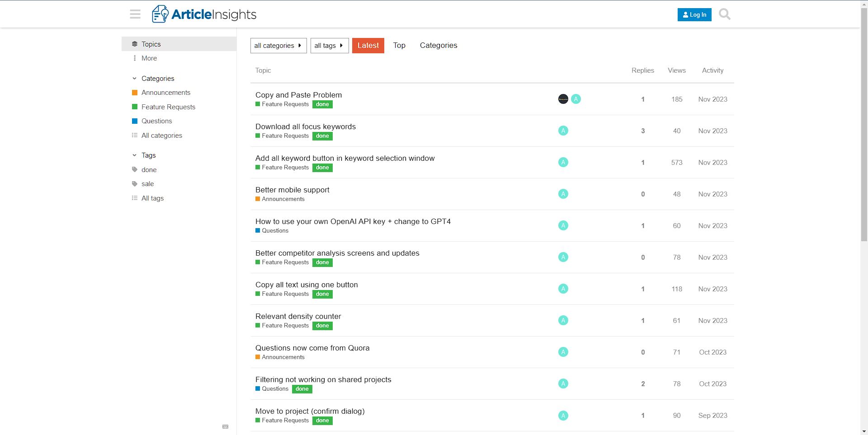Click the search magnifier icon

point(724,14)
